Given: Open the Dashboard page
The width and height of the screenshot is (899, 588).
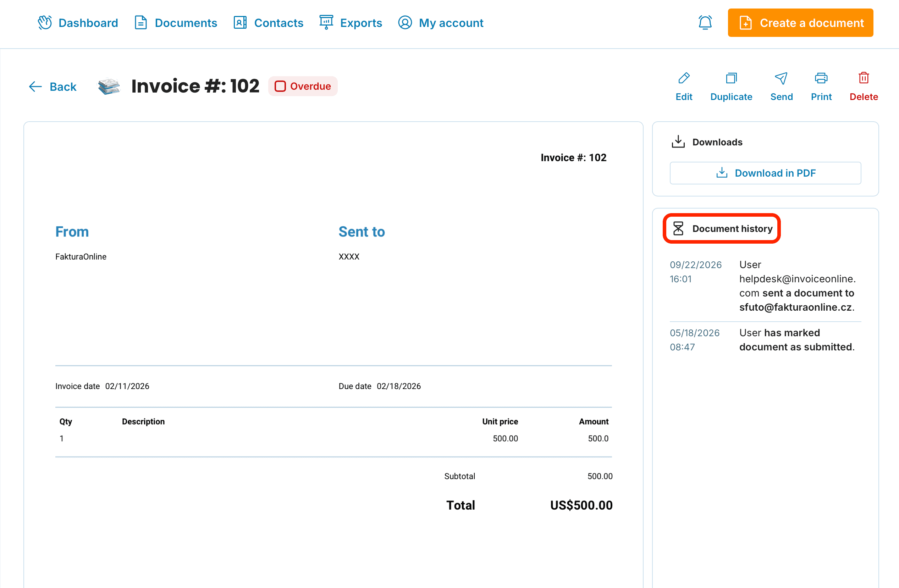Looking at the screenshot, I should 78,23.
